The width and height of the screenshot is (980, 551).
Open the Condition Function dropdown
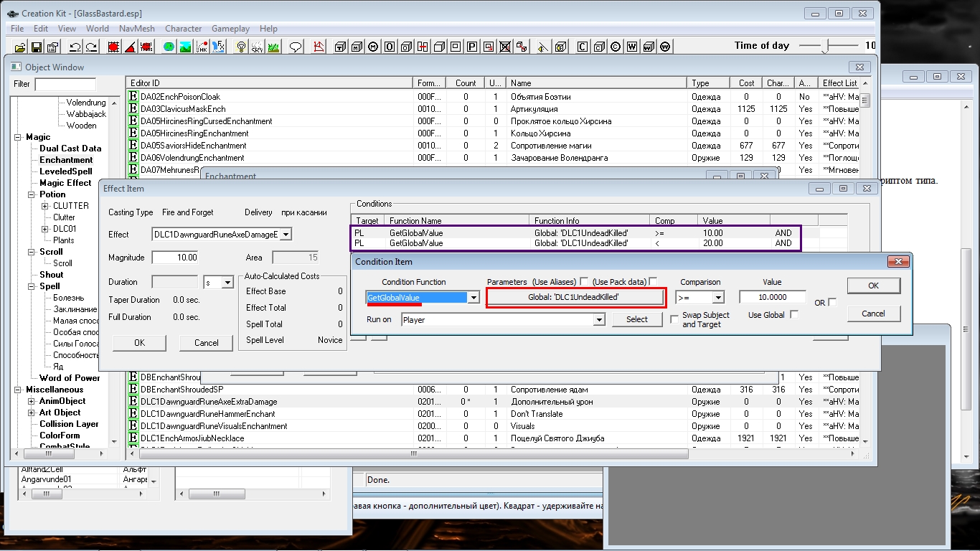[x=473, y=298]
